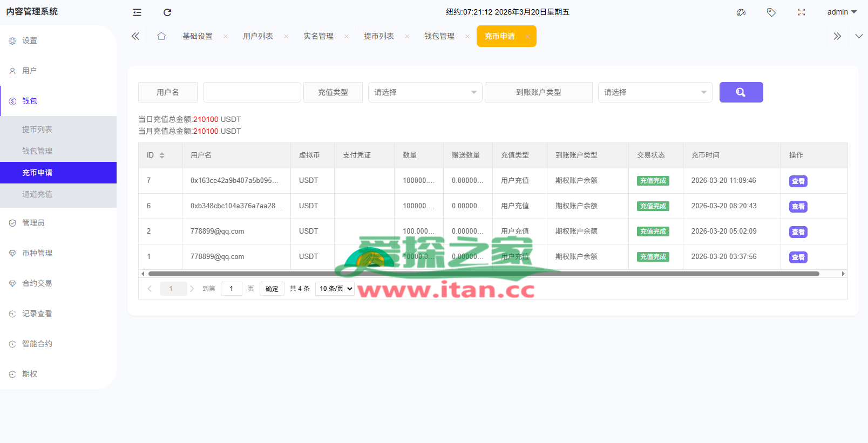Switch to the 提币列表 tab
Screen dimensions: 868x443
[378, 36]
